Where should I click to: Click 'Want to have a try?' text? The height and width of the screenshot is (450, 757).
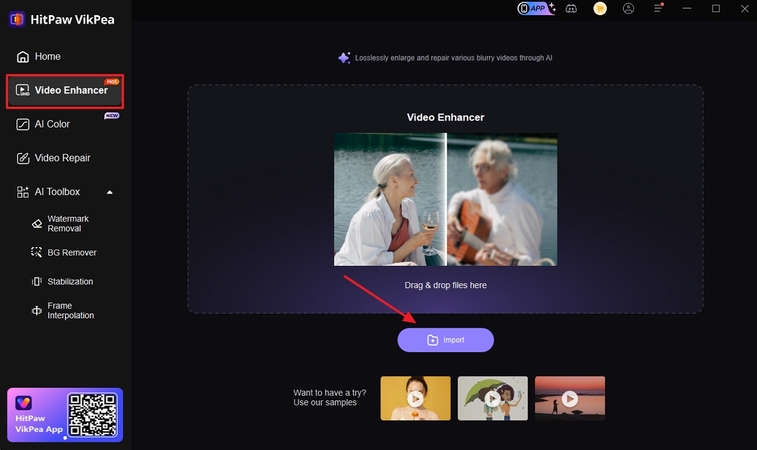(x=330, y=393)
